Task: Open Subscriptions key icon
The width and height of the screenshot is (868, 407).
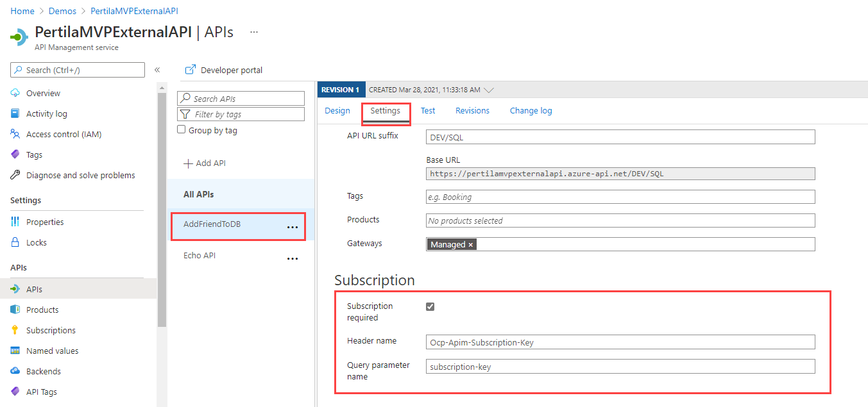Action: 15,330
